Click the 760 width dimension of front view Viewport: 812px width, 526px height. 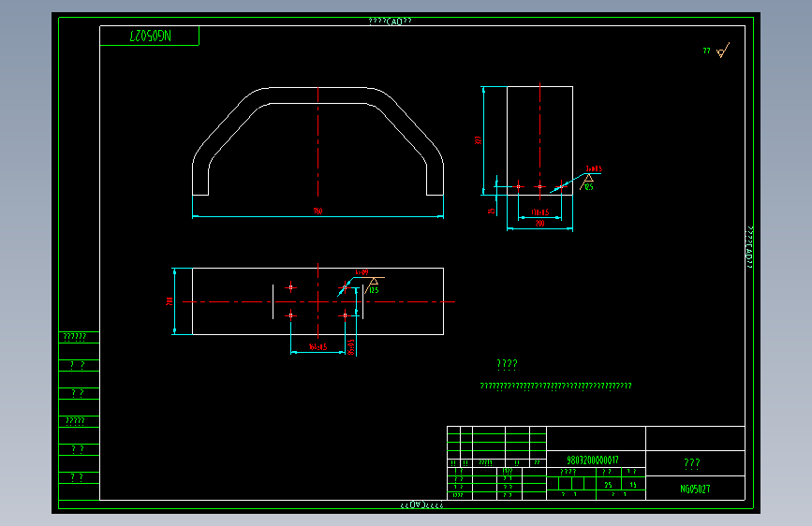318,211
